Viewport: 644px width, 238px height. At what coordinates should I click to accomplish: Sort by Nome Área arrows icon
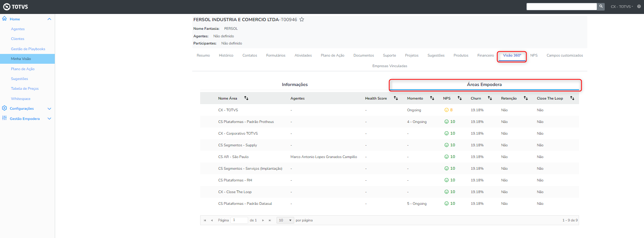(x=246, y=98)
